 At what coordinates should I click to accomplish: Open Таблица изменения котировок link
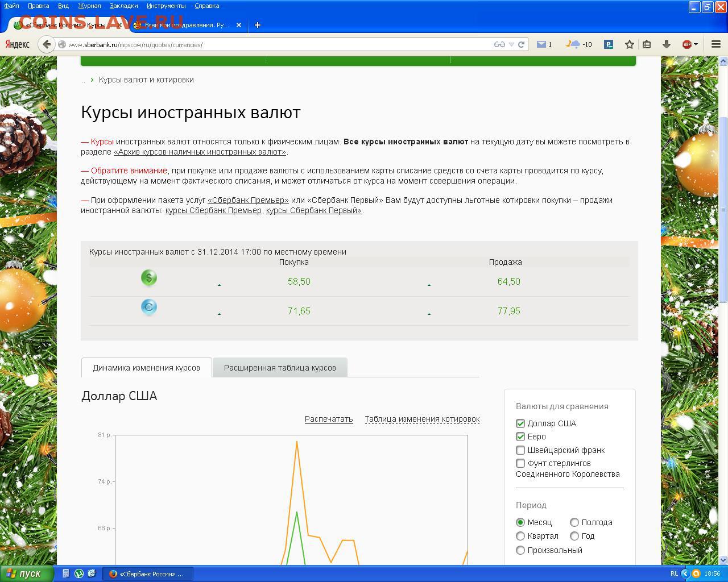(422, 419)
